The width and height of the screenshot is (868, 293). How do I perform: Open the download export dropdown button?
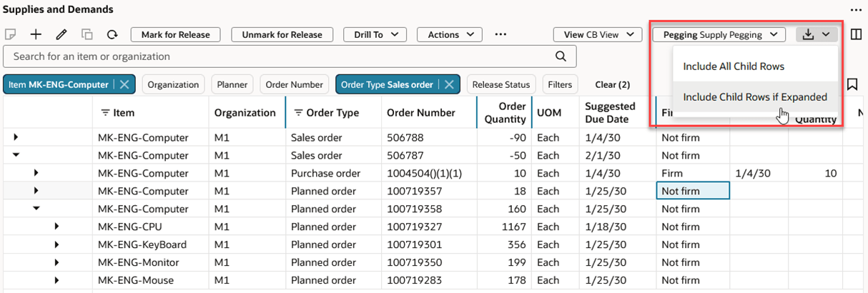coord(815,34)
